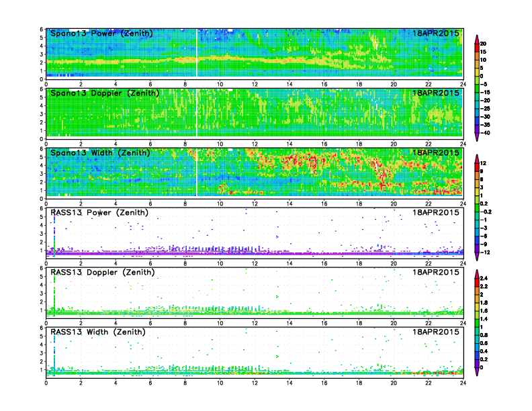Click the hour 12 tick below the Spano13 Power panel
This screenshot has width=532, height=411.
coord(255,84)
